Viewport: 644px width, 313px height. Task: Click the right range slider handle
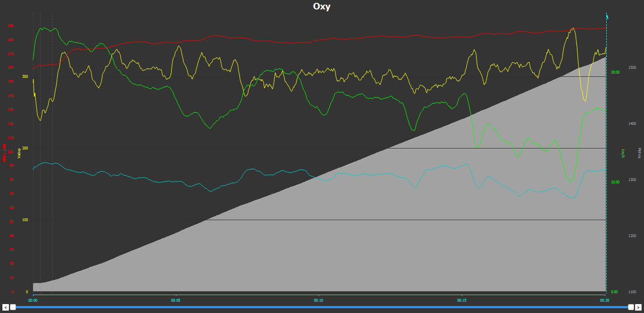pos(631,307)
